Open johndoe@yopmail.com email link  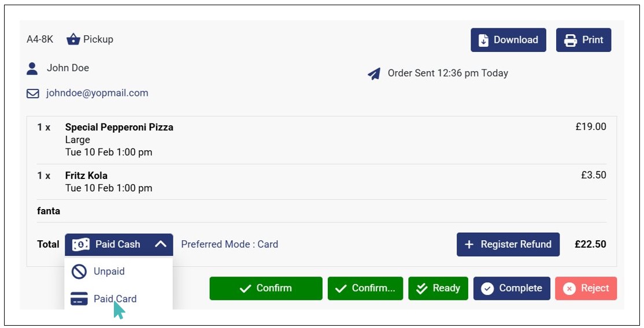97,93
